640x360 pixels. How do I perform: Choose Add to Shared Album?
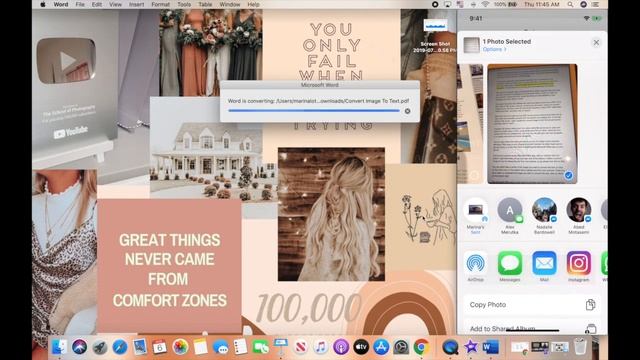(532, 327)
